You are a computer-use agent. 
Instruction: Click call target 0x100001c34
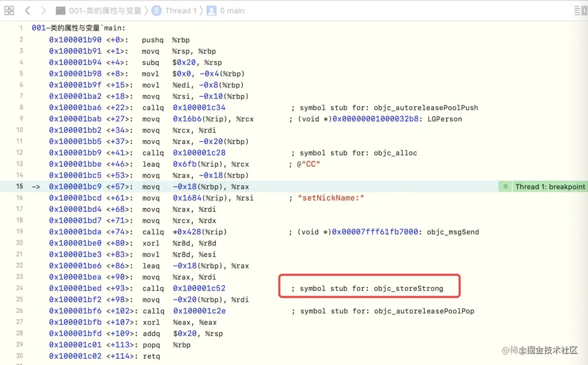(199, 107)
